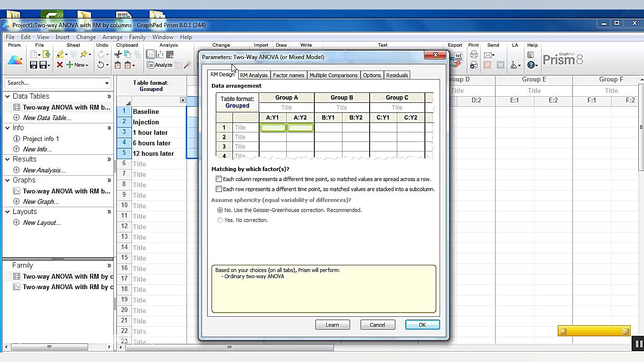Click the open file yellow arrow icon
Viewport: 644px width, 362px height.
pos(46,54)
